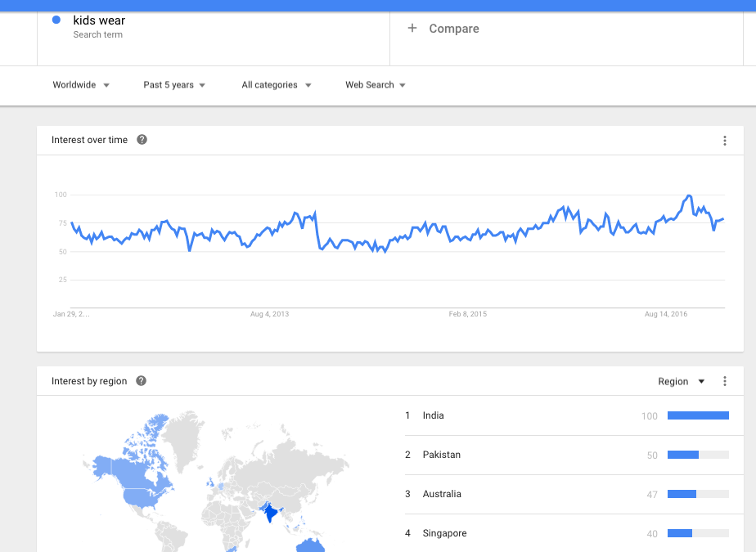Image resolution: width=756 pixels, height=552 pixels.
Task: Open the Region view dropdown
Action: point(682,381)
